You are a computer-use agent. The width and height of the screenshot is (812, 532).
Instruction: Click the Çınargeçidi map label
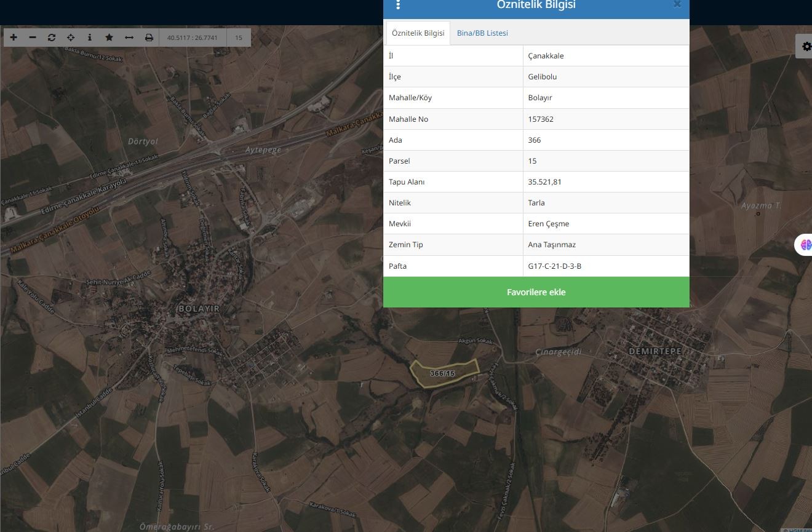(558, 352)
